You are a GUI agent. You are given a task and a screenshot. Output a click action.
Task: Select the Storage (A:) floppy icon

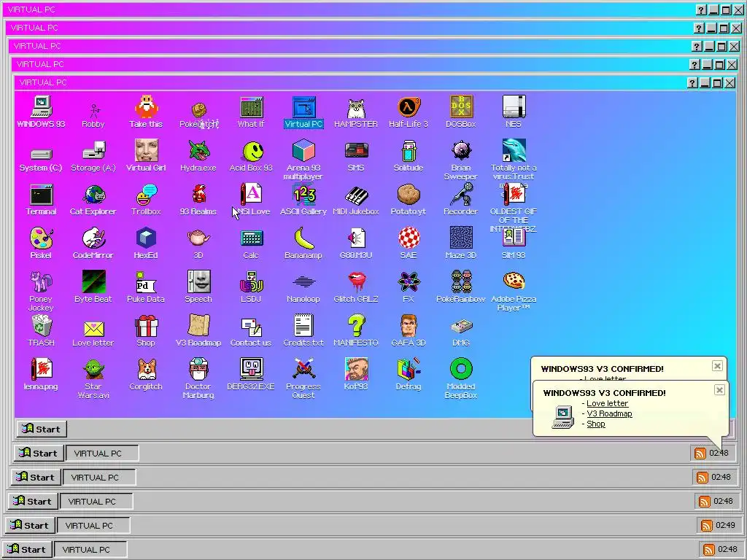93,156
